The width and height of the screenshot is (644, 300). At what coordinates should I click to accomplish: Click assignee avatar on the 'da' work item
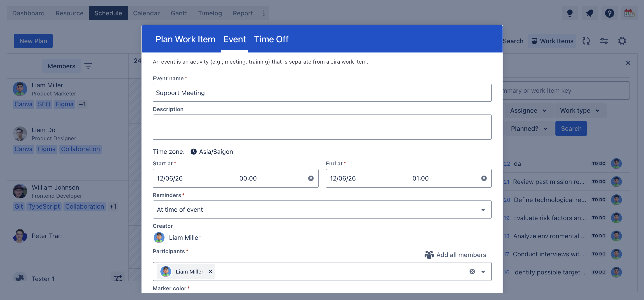[x=616, y=164]
